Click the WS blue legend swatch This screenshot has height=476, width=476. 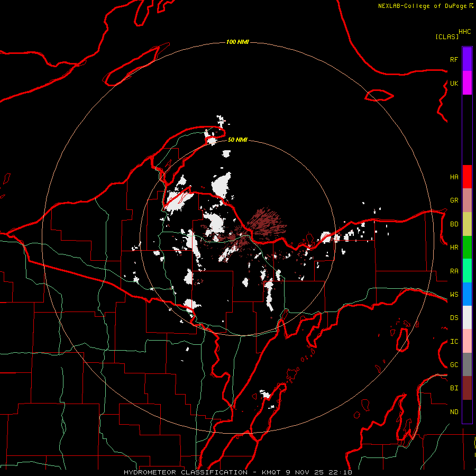[467, 294]
